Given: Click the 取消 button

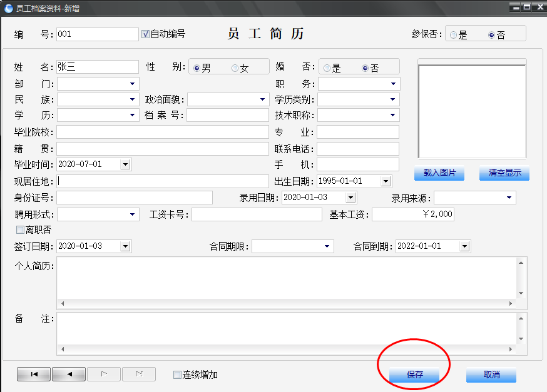Looking at the screenshot, I should (491, 374).
